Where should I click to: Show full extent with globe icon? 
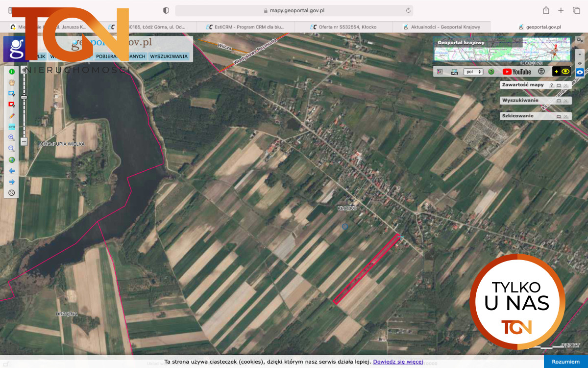coord(11,159)
